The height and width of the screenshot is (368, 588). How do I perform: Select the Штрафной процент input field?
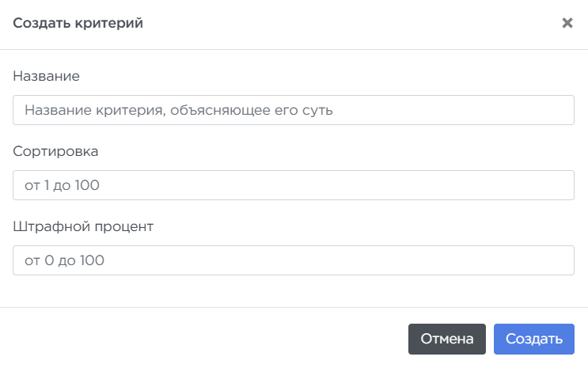point(293,260)
